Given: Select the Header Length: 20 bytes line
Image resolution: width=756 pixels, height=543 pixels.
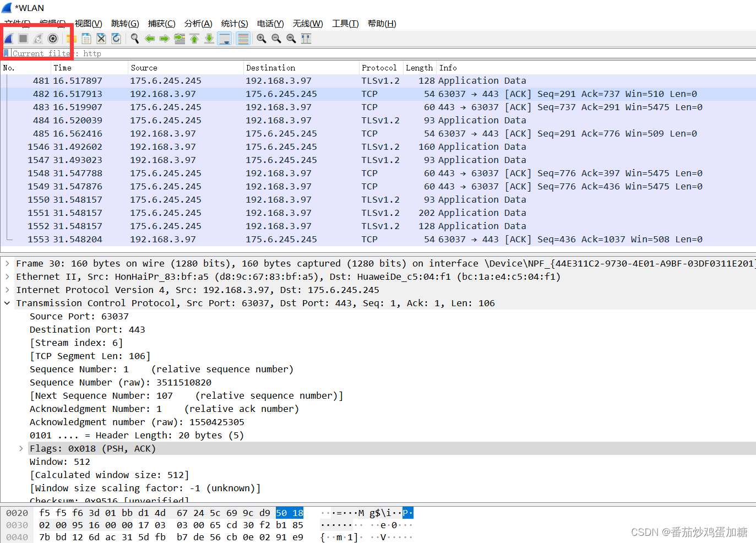Looking at the screenshot, I should click(137, 435).
